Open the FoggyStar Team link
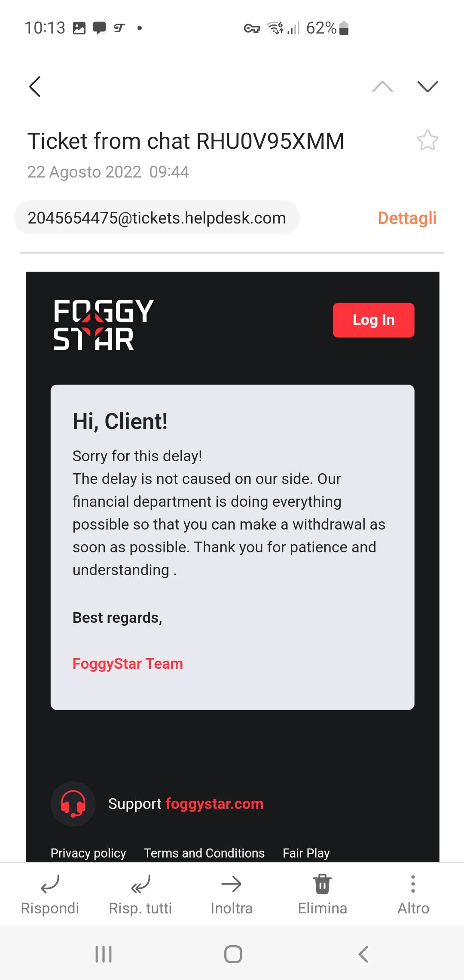 (x=128, y=664)
